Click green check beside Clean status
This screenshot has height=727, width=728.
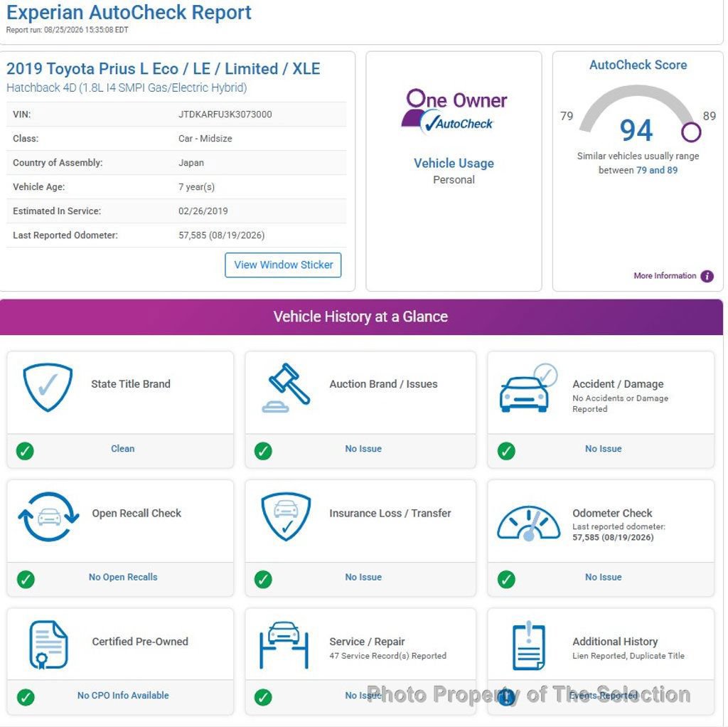(25, 450)
